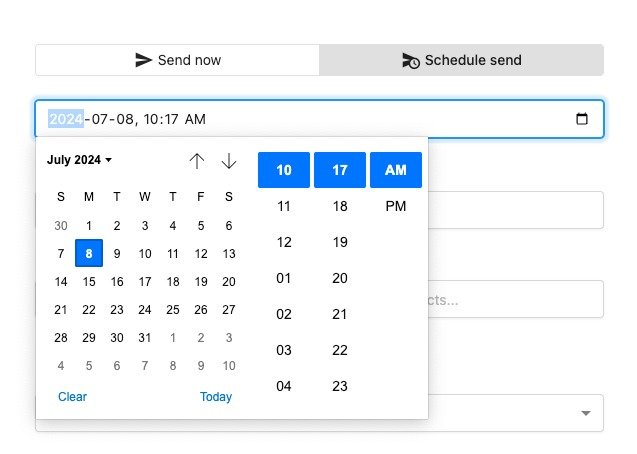Open the calendar picker icon in date field
This screenshot has height=454, width=637.
tap(582, 119)
